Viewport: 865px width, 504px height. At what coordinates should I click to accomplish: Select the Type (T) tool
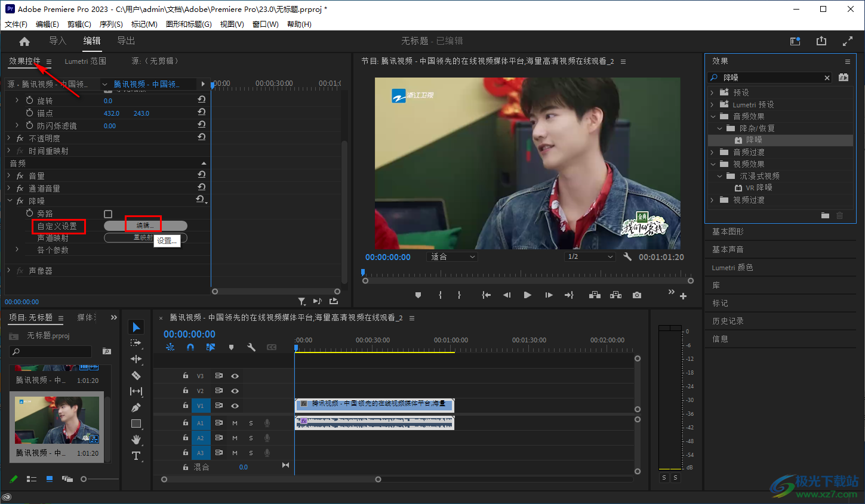(136, 456)
